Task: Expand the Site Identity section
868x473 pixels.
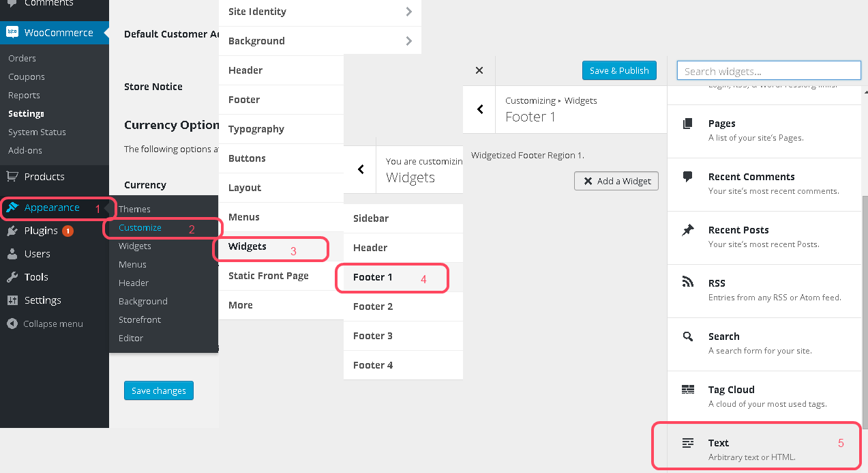Action: coord(408,12)
